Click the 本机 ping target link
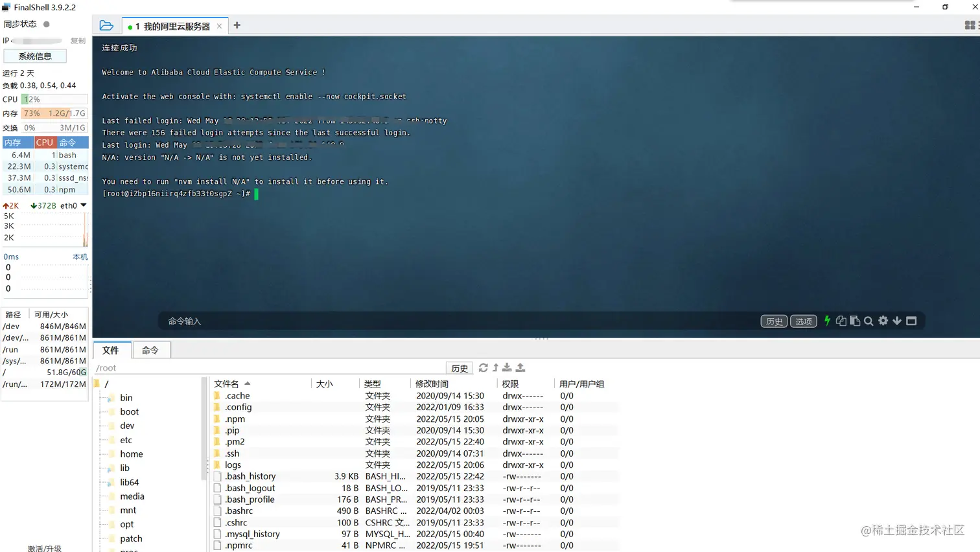Image resolution: width=980 pixels, height=552 pixels. pos(80,257)
